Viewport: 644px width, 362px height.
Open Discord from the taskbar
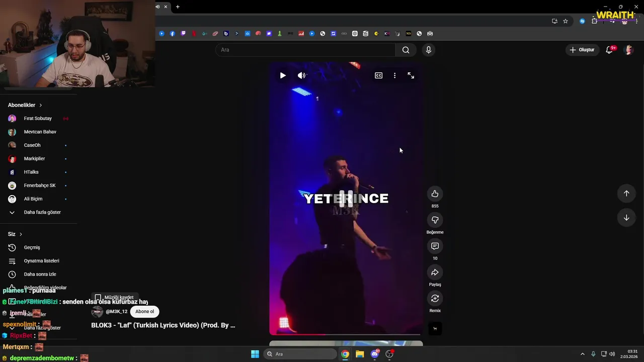[x=375, y=354]
